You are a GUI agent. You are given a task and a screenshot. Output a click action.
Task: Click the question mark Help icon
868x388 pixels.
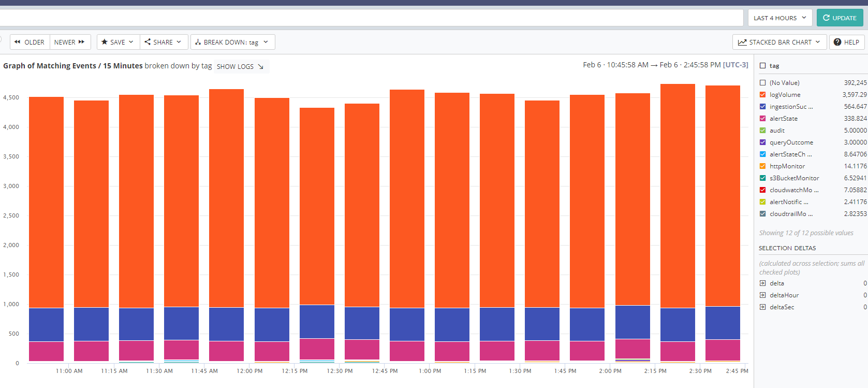[837, 42]
